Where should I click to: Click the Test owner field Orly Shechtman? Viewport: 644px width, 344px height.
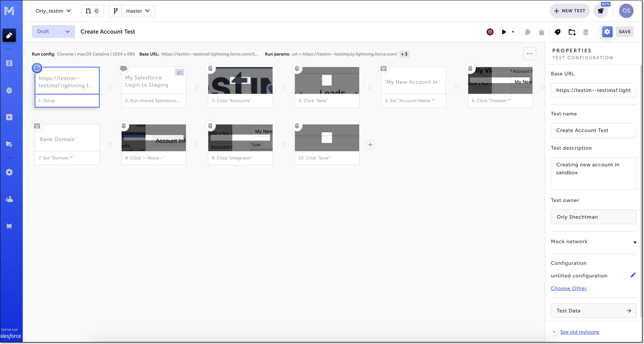[x=593, y=217]
